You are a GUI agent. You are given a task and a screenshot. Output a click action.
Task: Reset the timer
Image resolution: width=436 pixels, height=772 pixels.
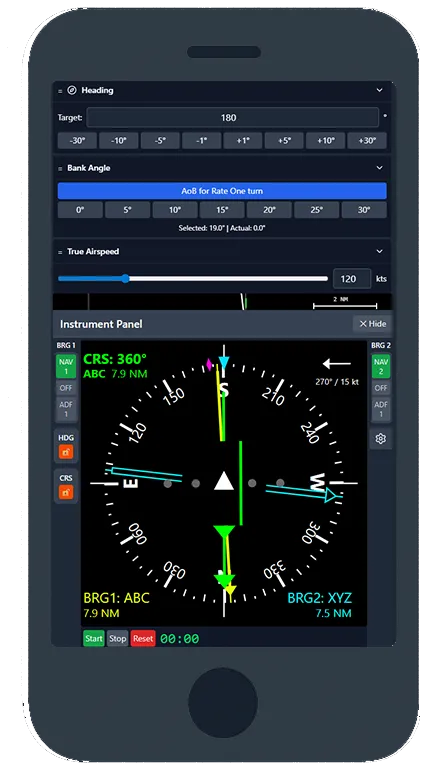click(x=143, y=639)
